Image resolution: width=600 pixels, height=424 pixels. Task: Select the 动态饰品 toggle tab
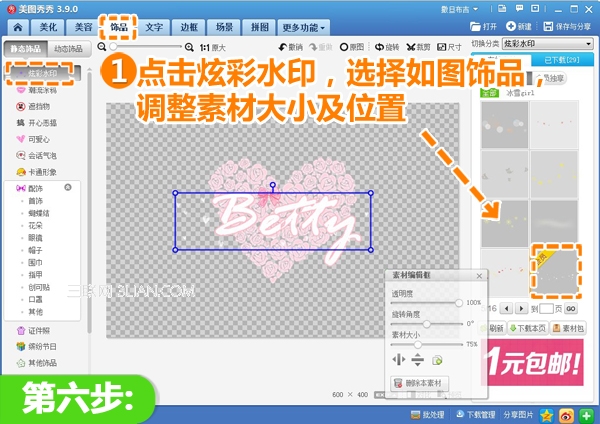pos(68,49)
